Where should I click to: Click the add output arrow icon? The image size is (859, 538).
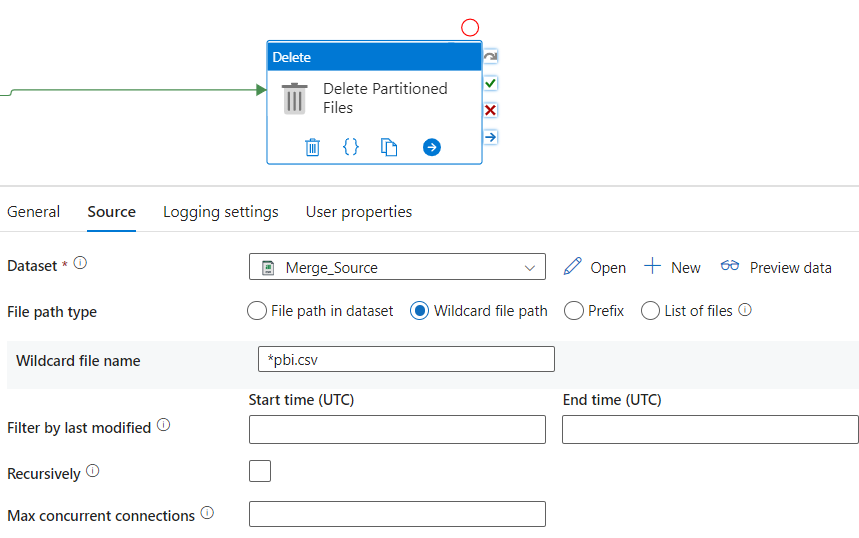pyautogui.click(x=431, y=147)
